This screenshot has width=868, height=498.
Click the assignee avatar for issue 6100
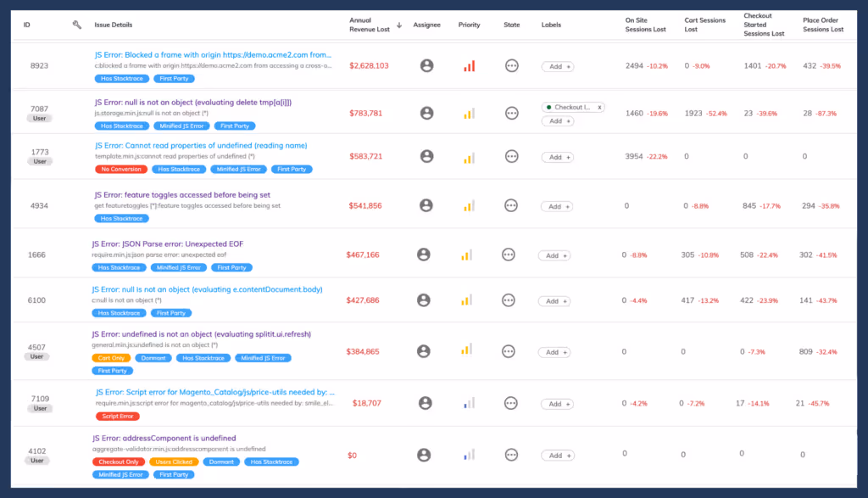[x=423, y=300]
